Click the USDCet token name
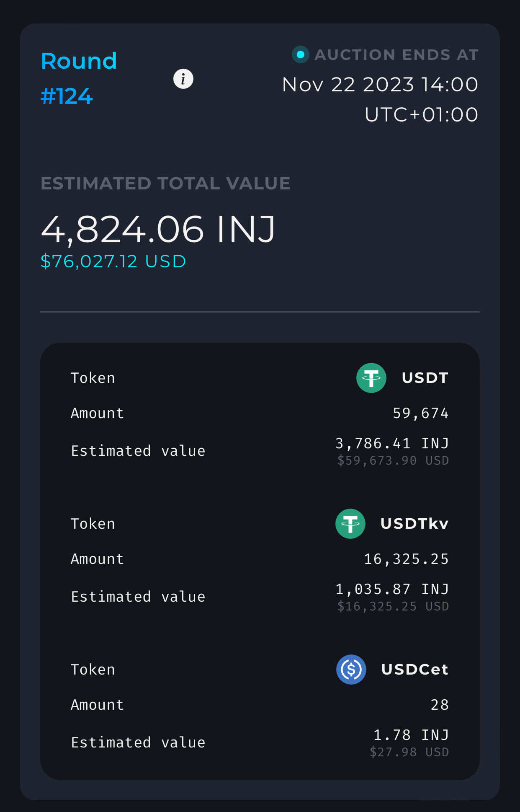Viewport: 520px width, 812px height. (x=415, y=670)
